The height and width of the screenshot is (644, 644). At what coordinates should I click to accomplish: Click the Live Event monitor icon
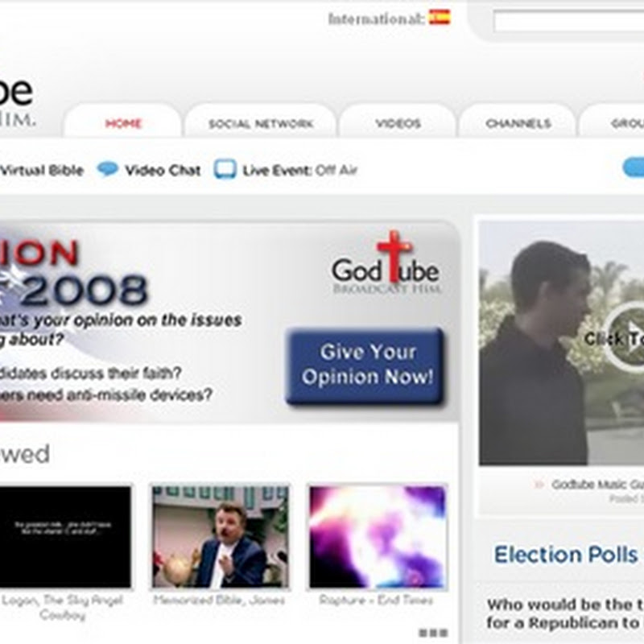point(225,170)
